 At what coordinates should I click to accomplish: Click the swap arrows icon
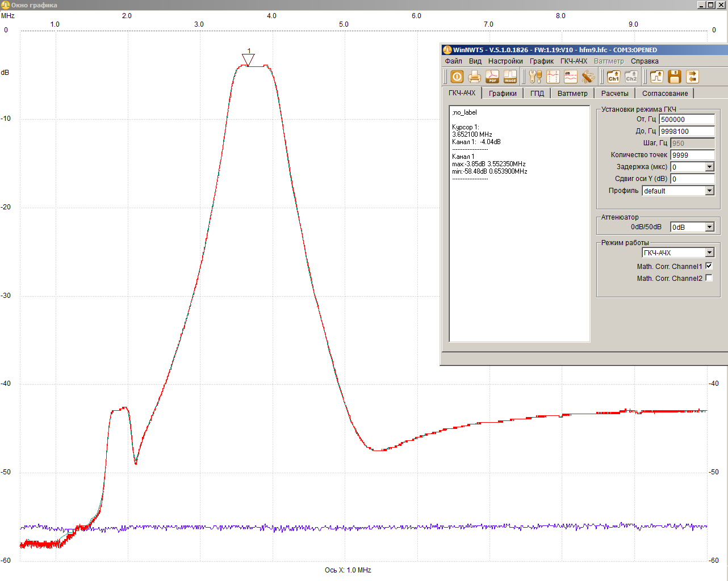(692, 77)
